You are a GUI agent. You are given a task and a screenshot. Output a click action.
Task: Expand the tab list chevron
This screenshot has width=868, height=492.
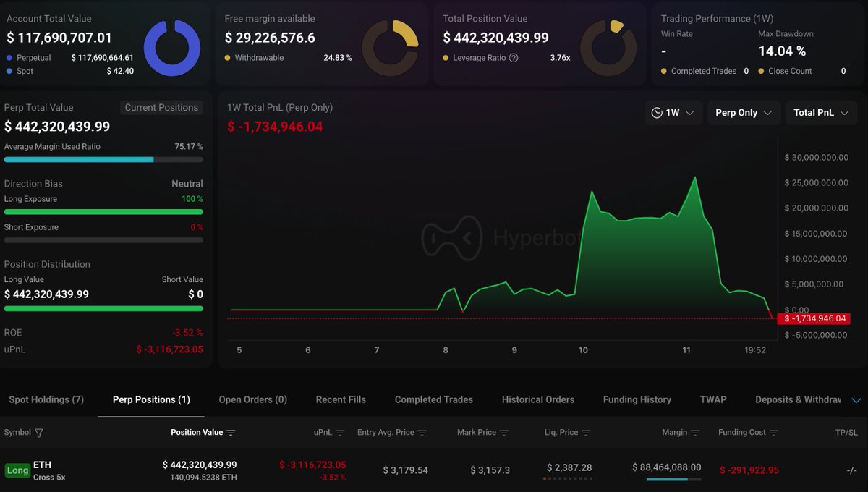(856, 400)
